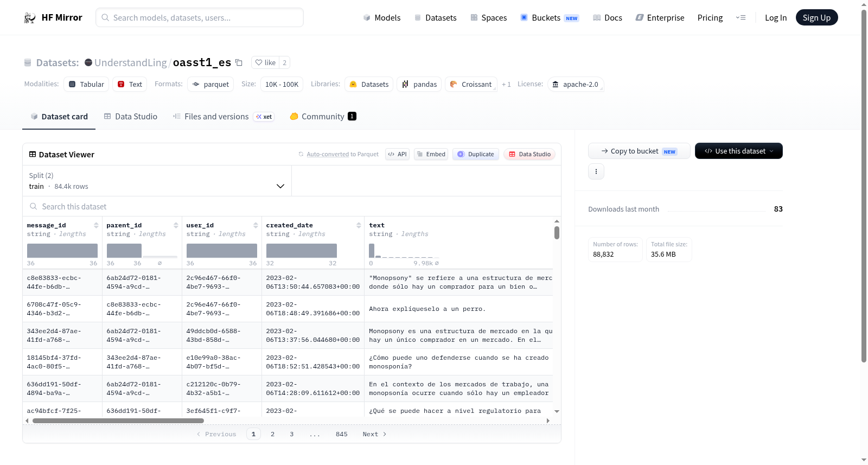Open the Datasets nav item
The height and width of the screenshot is (465, 868).
(435, 17)
